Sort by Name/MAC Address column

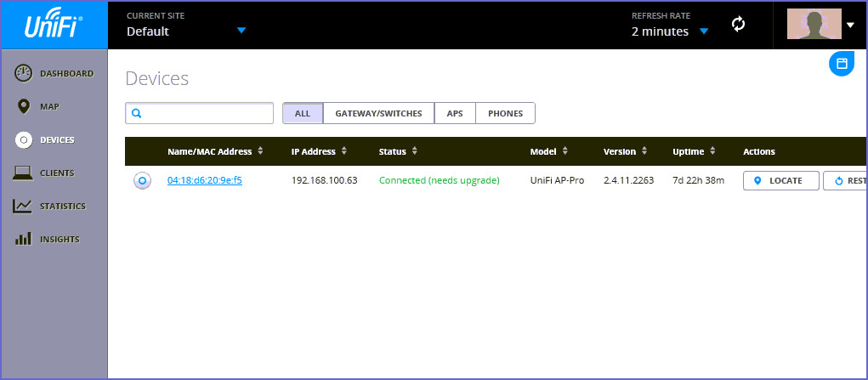pos(215,151)
